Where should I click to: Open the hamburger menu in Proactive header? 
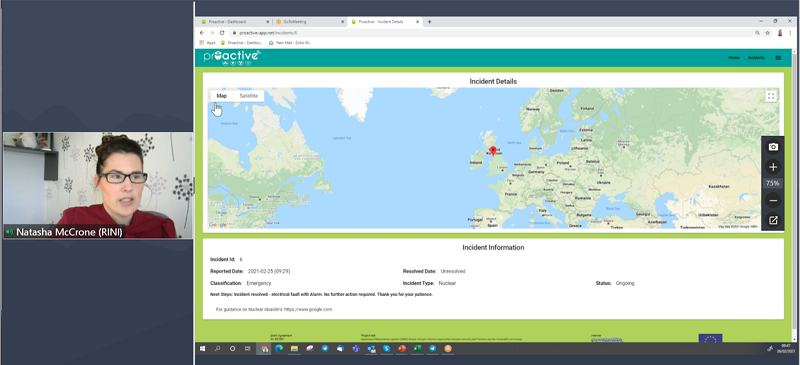(x=778, y=58)
